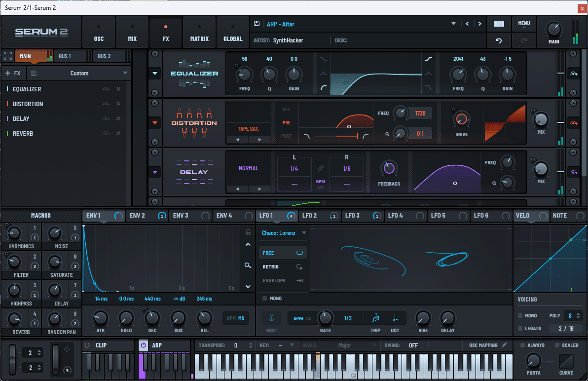
Task: Select the triplet (TRIP) icon in LFO rate section
Action: click(x=375, y=318)
